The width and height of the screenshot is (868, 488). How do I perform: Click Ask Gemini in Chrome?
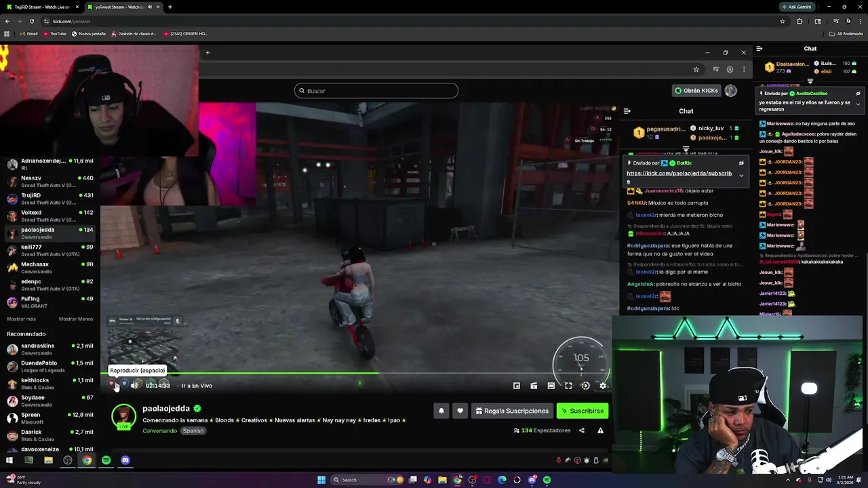[x=796, y=7]
